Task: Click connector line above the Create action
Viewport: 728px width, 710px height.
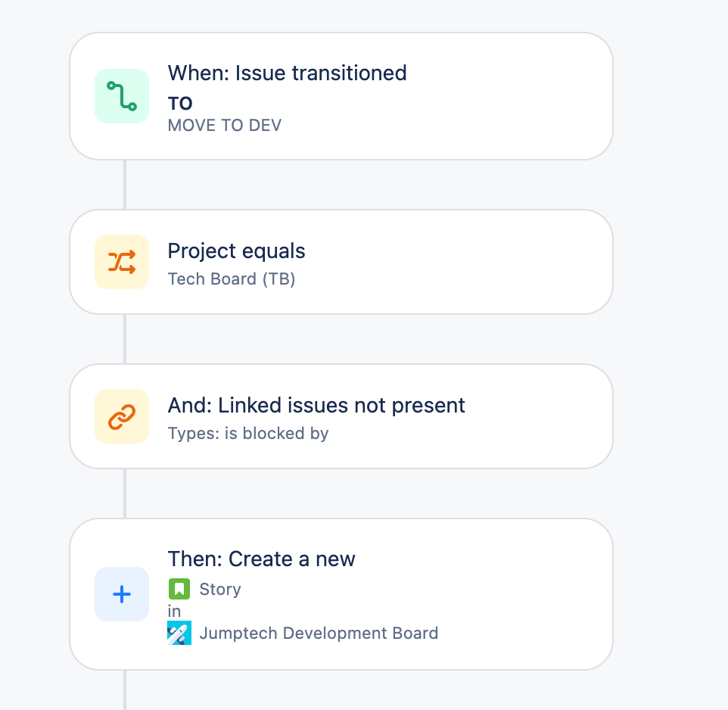Action: coord(125,494)
